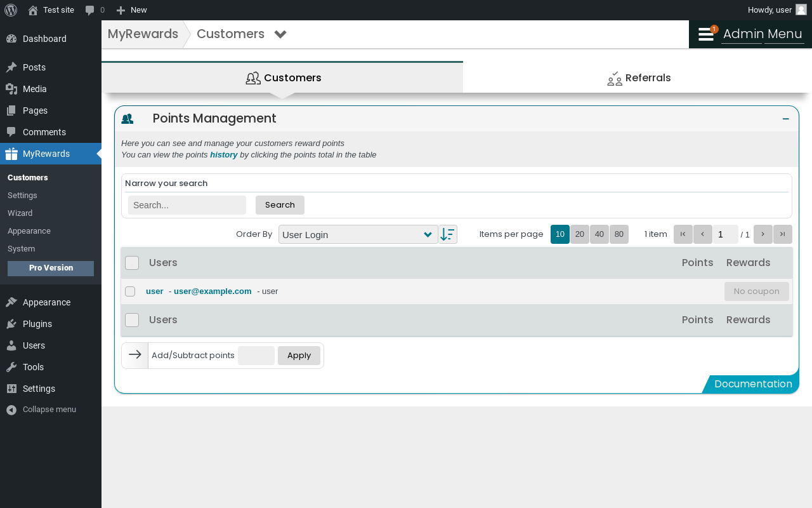Click the Points column header at top
This screenshot has width=812, height=508.
coord(698,263)
